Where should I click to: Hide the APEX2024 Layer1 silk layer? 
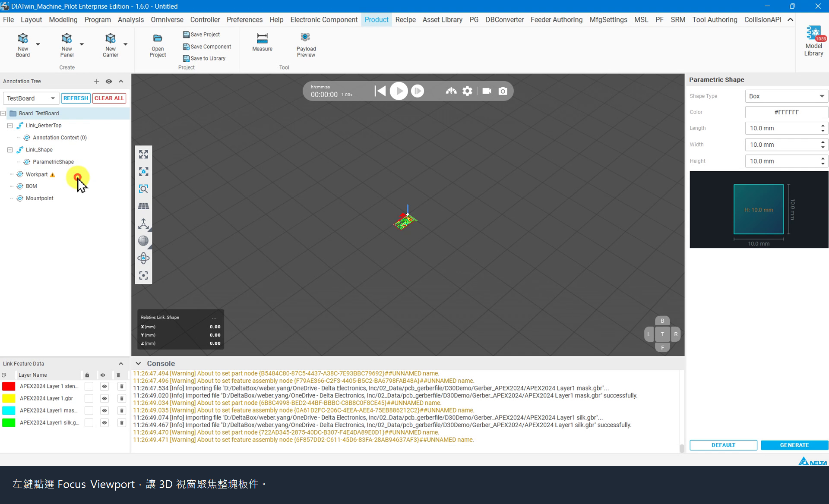(104, 422)
